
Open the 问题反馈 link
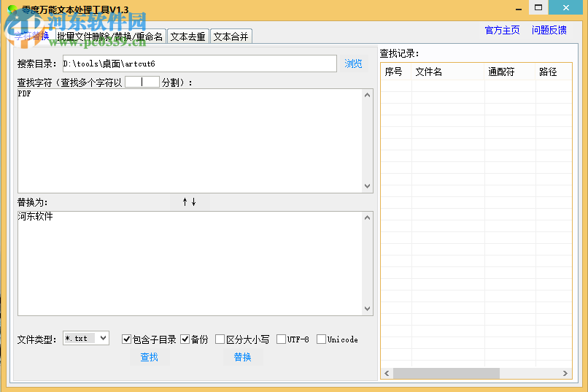point(549,31)
